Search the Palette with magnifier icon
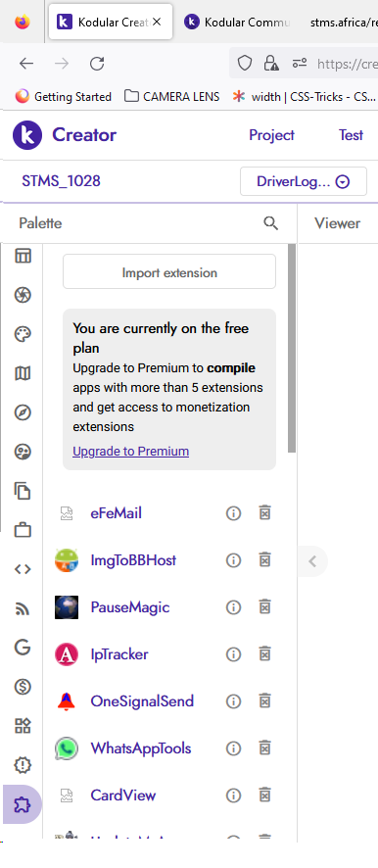 click(x=270, y=223)
